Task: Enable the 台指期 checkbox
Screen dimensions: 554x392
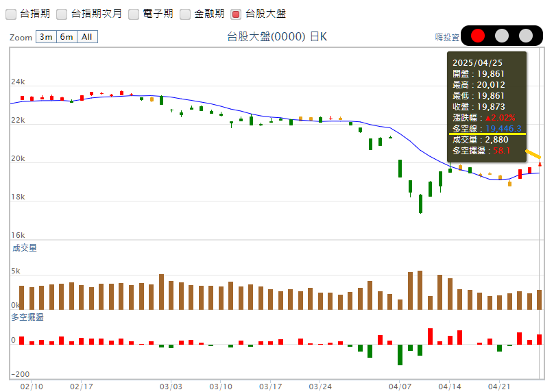Action: (10, 14)
